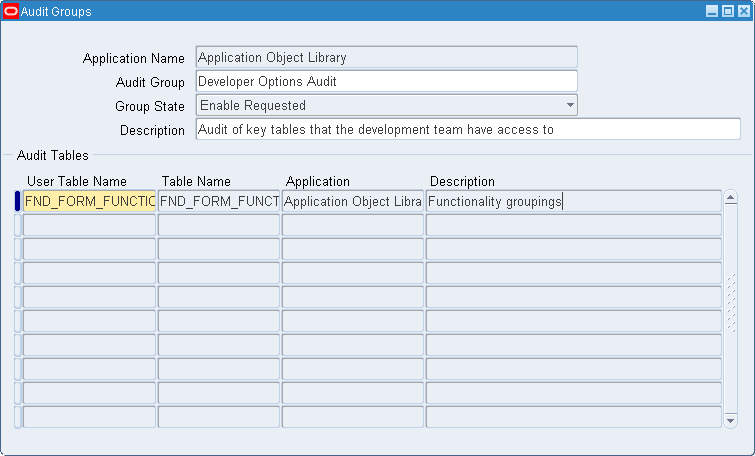The image size is (755, 456).
Task: Click the Application Name field
Action: coord(387,57)
